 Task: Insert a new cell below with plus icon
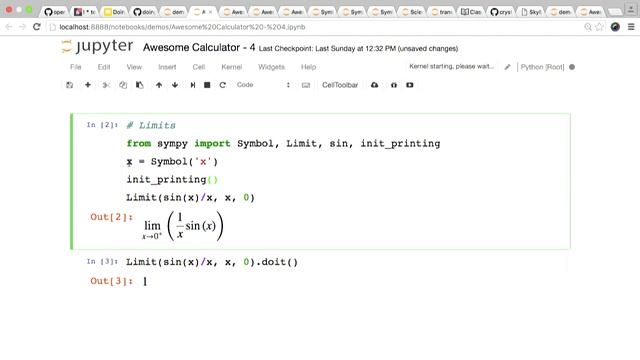click(88, 85)
